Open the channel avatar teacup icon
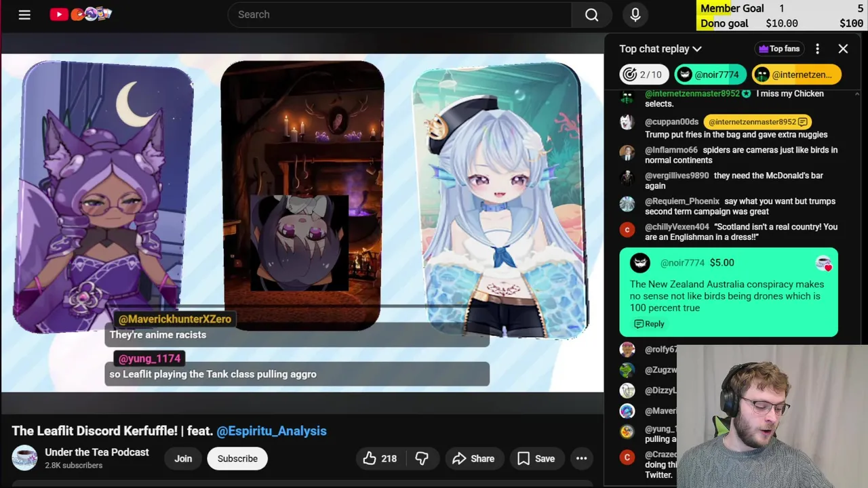 click(x=24, y=458)
